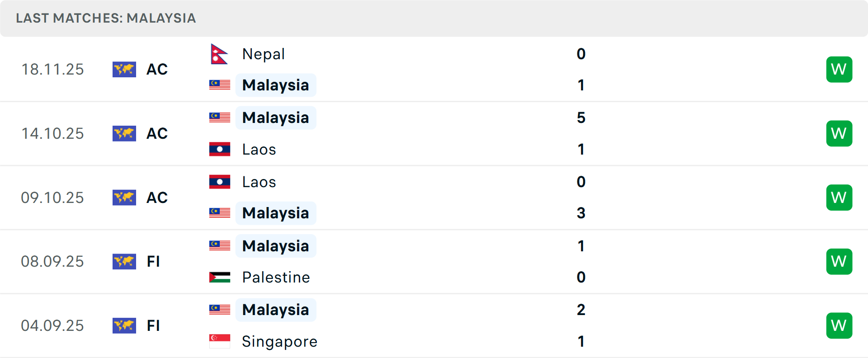Open the Malaysia link in the Laos 0-3 match
Image resolution: width=868 pixels, height=358 pixels.
point(276,213)
